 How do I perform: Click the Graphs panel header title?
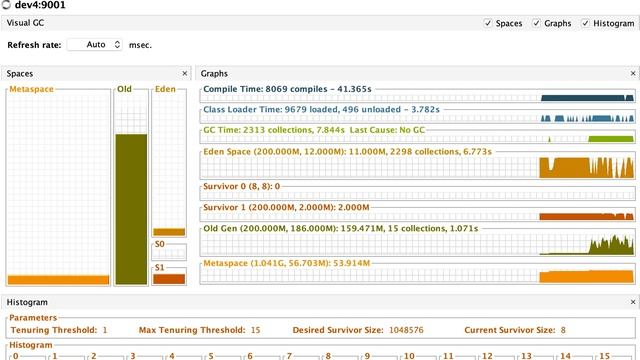(x=214, y=73)
